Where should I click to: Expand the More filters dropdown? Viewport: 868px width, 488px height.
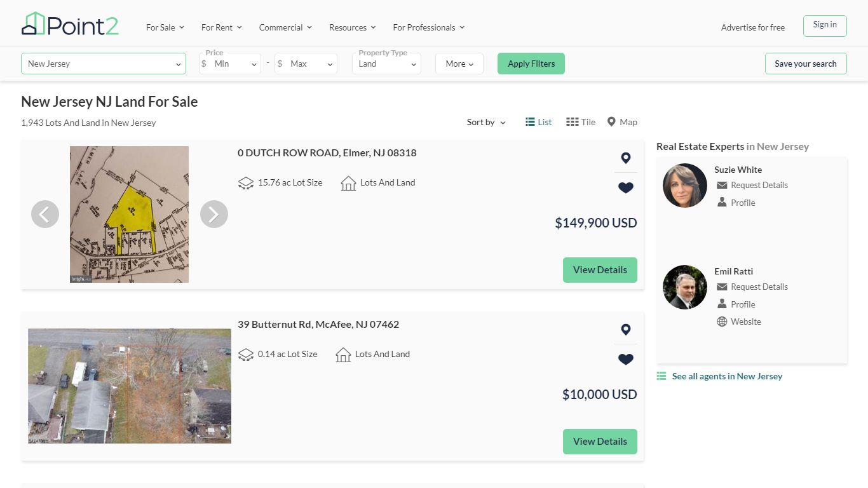(x=459, y=64)
